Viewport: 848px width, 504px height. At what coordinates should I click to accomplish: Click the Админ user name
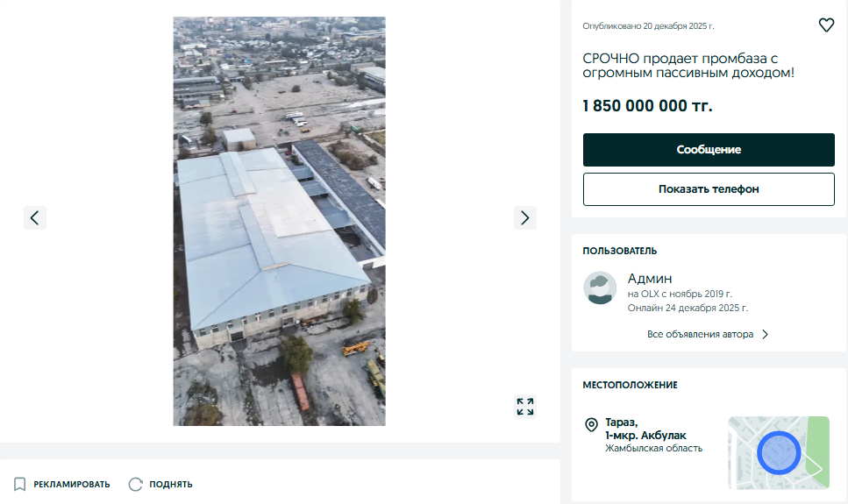pyautogui.click(x=650, y=279)
